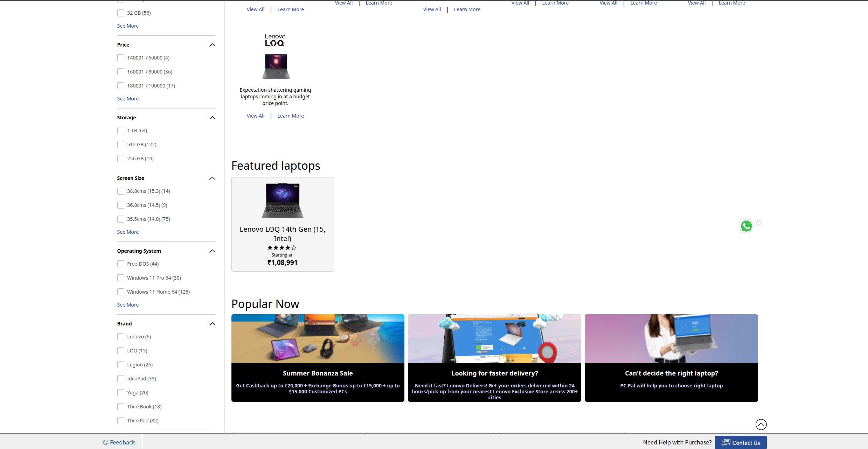
Task: Select 36.8cms (14.5) screen size
Action: pyautogui.click(x=121, y=205)
